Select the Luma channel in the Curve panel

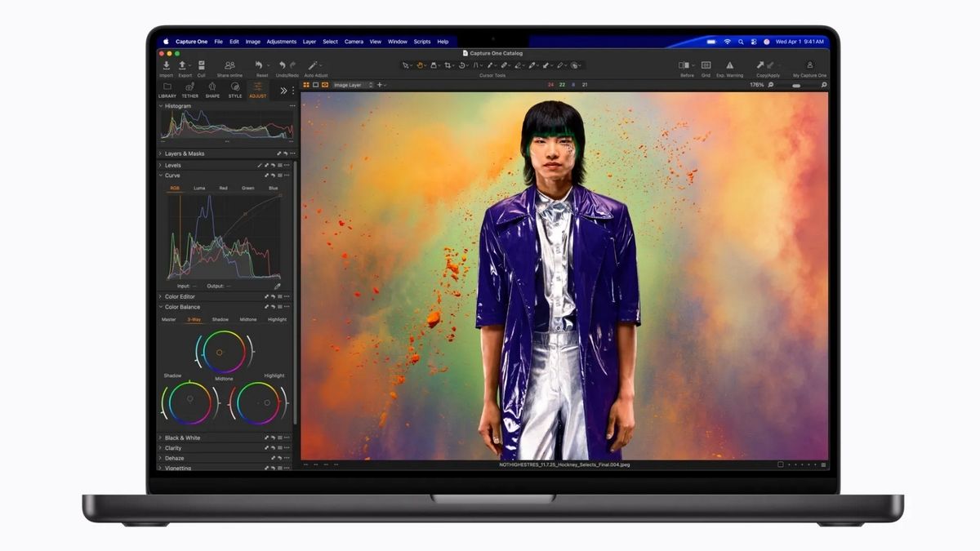click(x=198, y=187)
